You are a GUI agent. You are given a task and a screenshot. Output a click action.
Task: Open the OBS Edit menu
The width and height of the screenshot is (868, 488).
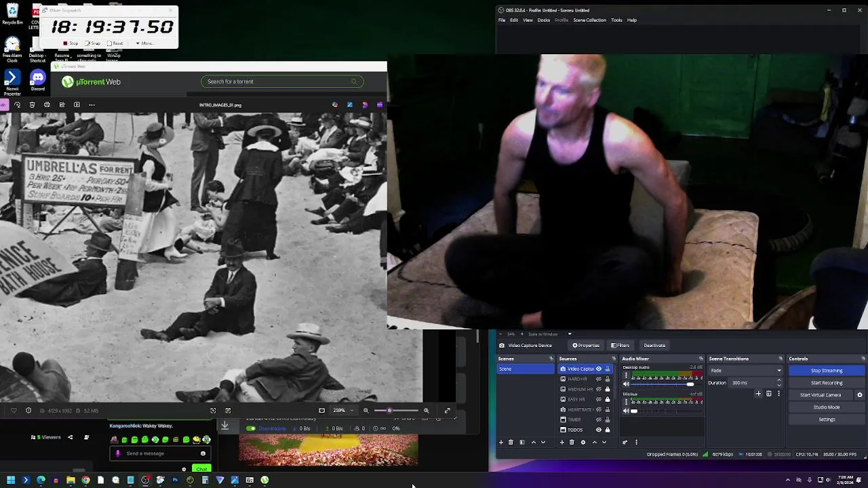[514, 20]
